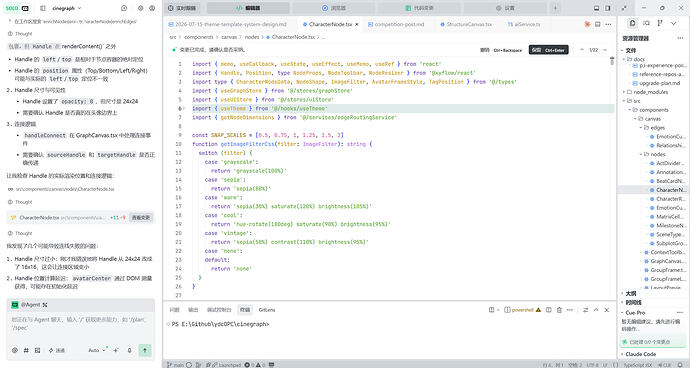Expand the 大纲 outline section

click(630, 294)
